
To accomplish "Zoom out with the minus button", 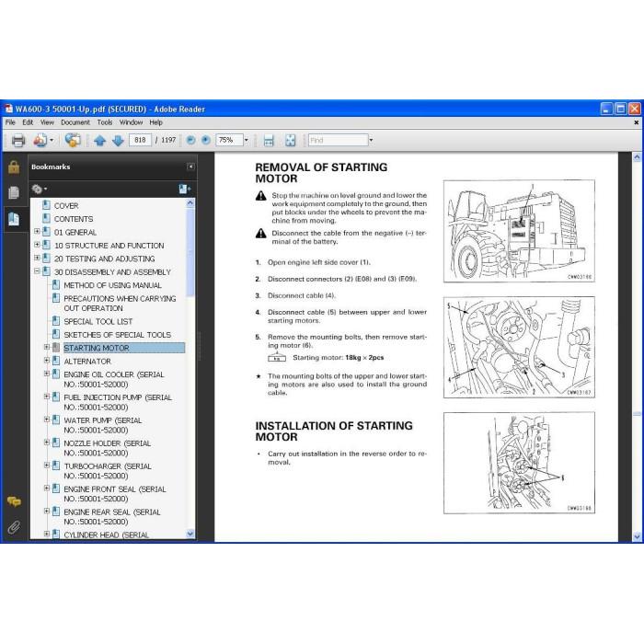I will [190, 140].
